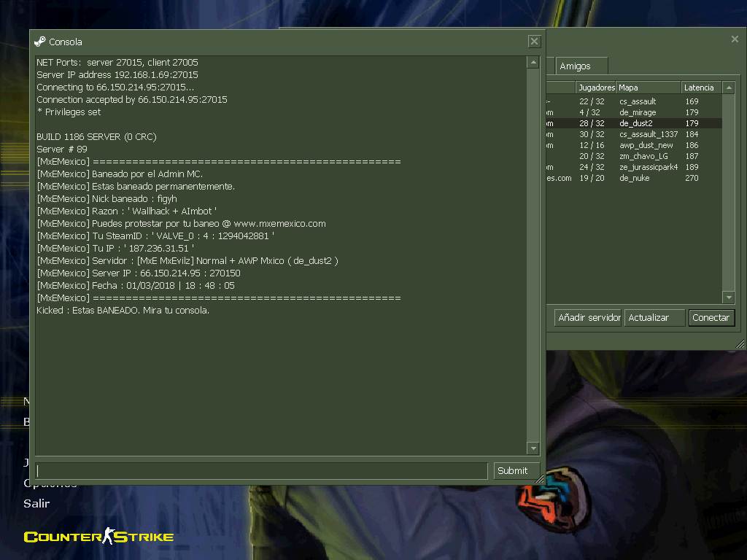Close the server browser window behind the console
This screenshot has height=560, width=747.
[x=735, y=39]
